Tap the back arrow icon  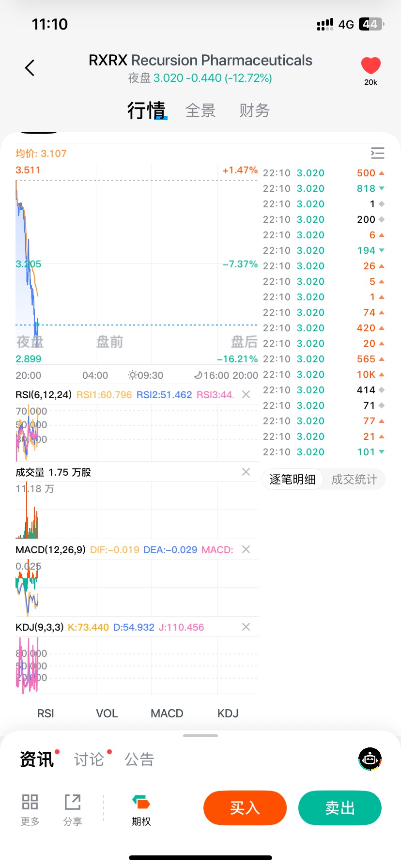click(30, 68)
